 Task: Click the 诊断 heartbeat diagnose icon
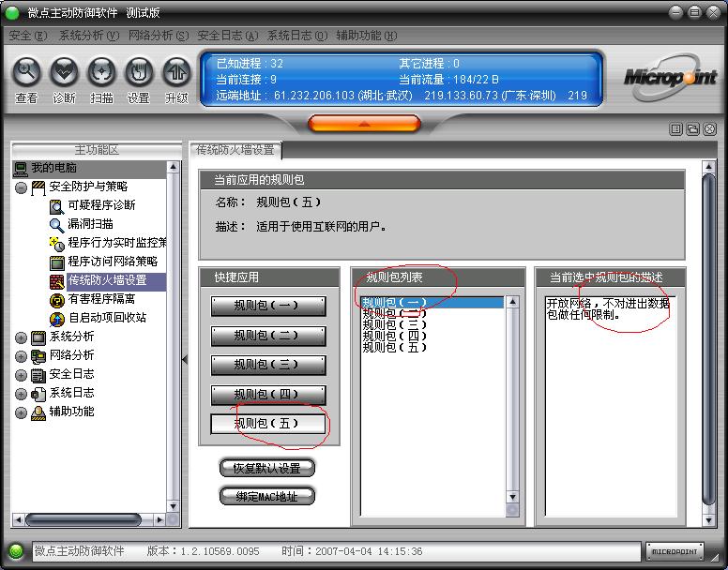click(64, 72)
